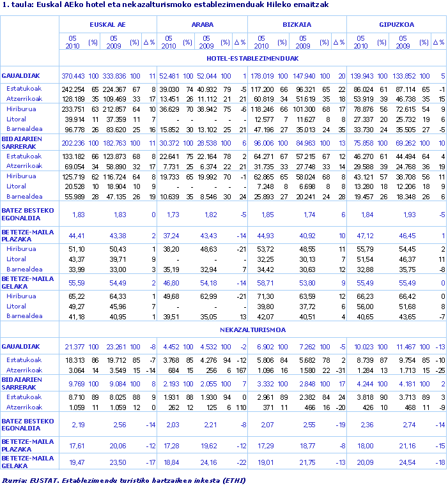Screen dimensions: 448x486
Task: Click the table title '1. taula' heading
Action: (x=166, y=4)
